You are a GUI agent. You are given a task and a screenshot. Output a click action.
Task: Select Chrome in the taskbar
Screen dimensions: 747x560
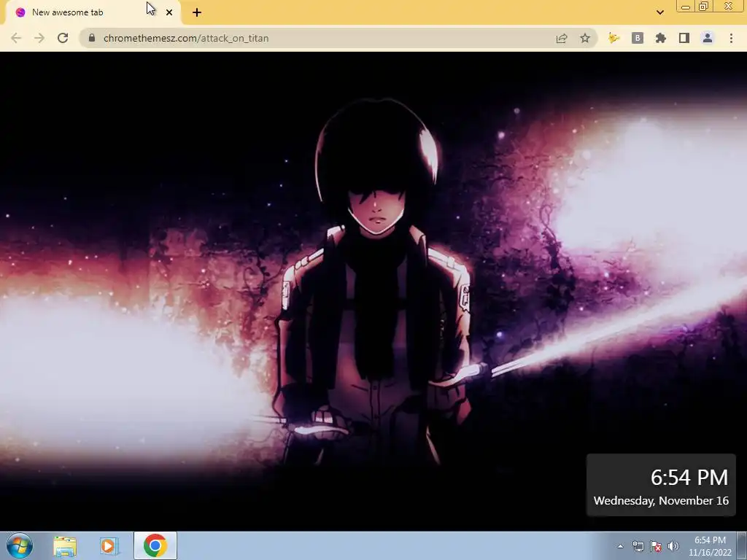155,545
